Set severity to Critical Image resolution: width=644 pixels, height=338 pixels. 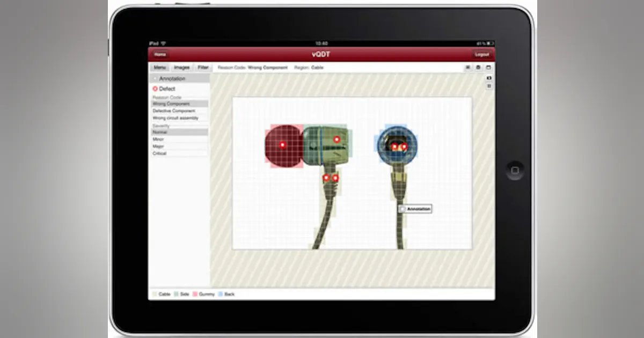(179, 153)
